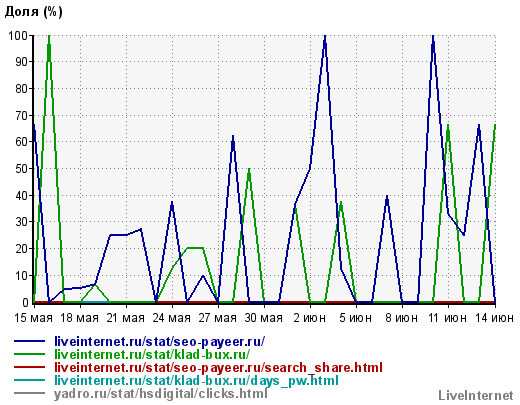Click the klad-bux.ru/days_pw.html legend entry
The width and height of the screenshot is (520, 405).
(x=196, y=380)
